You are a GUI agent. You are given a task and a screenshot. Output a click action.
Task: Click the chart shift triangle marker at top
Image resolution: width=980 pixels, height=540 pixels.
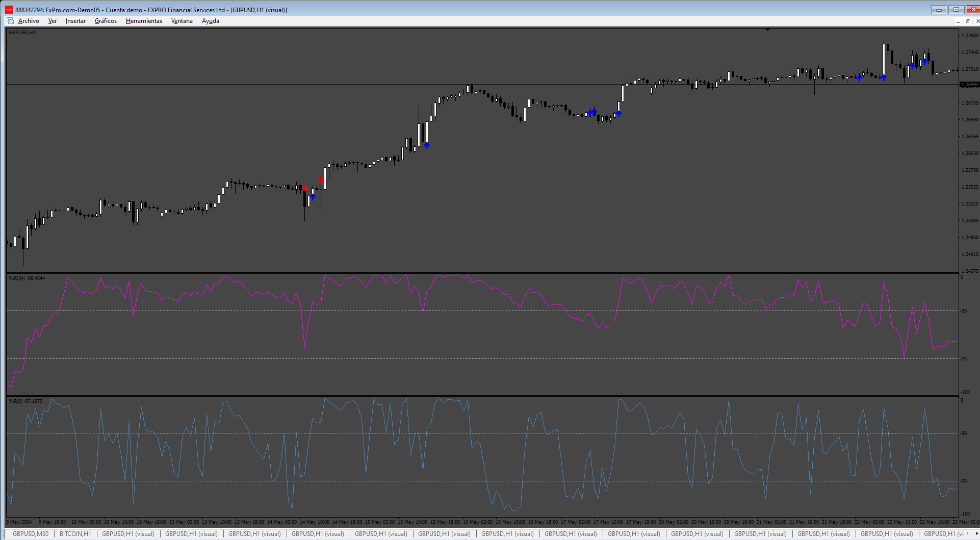[767, 30]
